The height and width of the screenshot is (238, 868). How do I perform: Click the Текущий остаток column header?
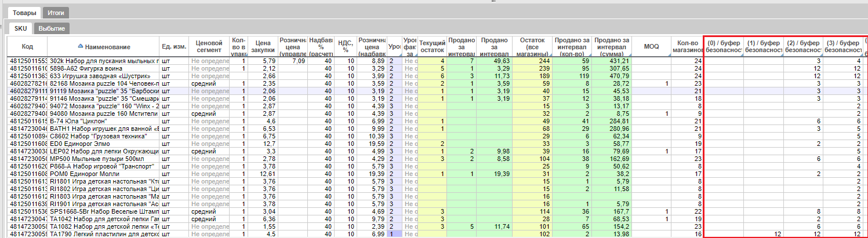[432, 46]
